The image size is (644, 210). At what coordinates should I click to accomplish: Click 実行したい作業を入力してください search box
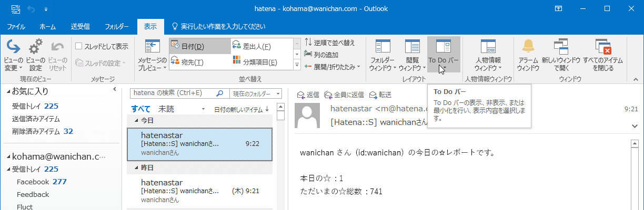tap(219, 26)
